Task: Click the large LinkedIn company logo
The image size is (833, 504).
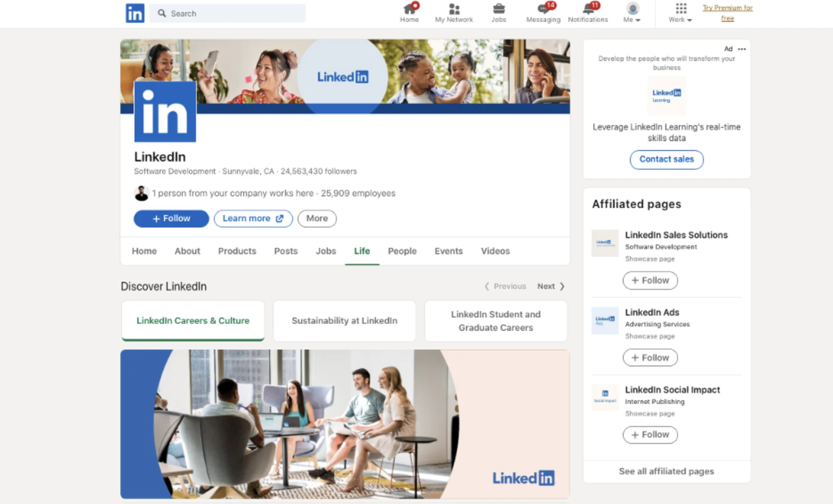Action: [165, 111]
